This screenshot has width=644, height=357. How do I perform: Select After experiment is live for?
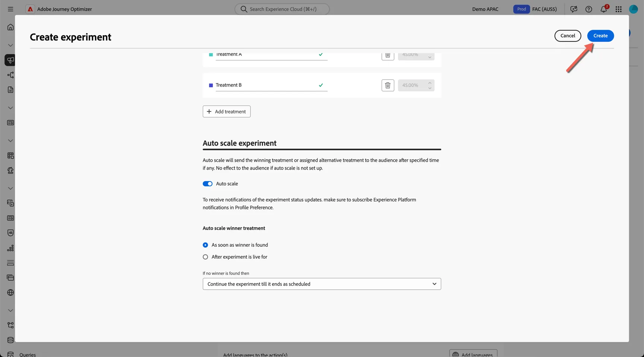(205, 257)
